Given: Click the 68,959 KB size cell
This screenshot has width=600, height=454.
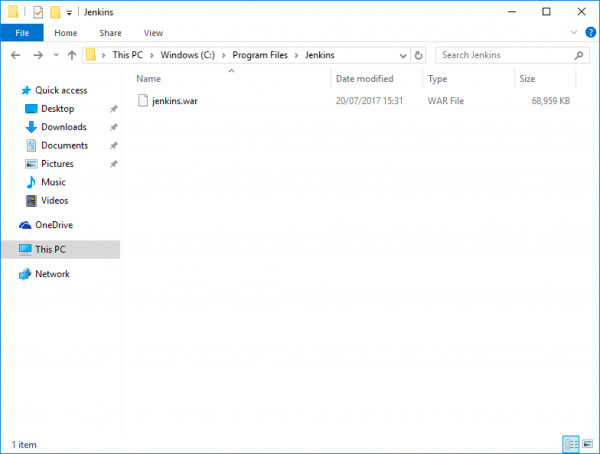Looking at the screenshot, I should pyautogui.click(x=551, y=101).
